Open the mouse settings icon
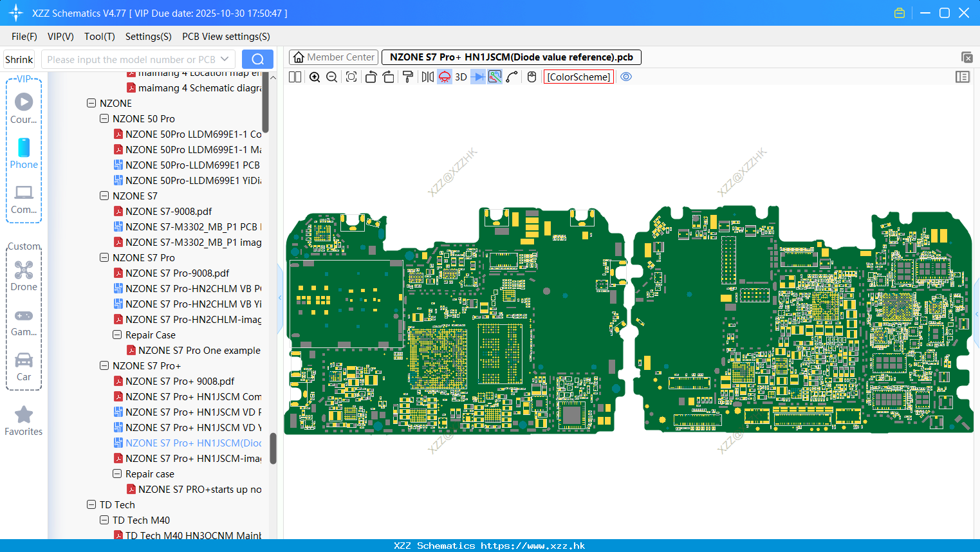Screen dimensions: 980x552 point(532,77)
